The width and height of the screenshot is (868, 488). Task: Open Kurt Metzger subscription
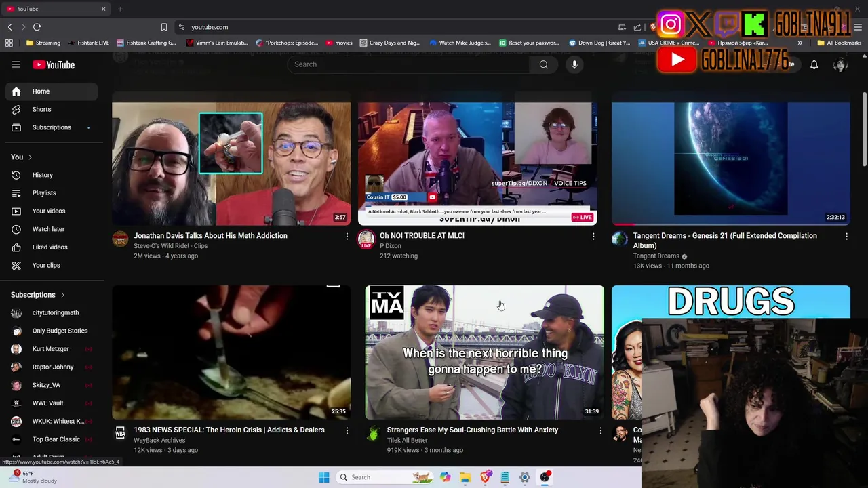pos(52,349)
